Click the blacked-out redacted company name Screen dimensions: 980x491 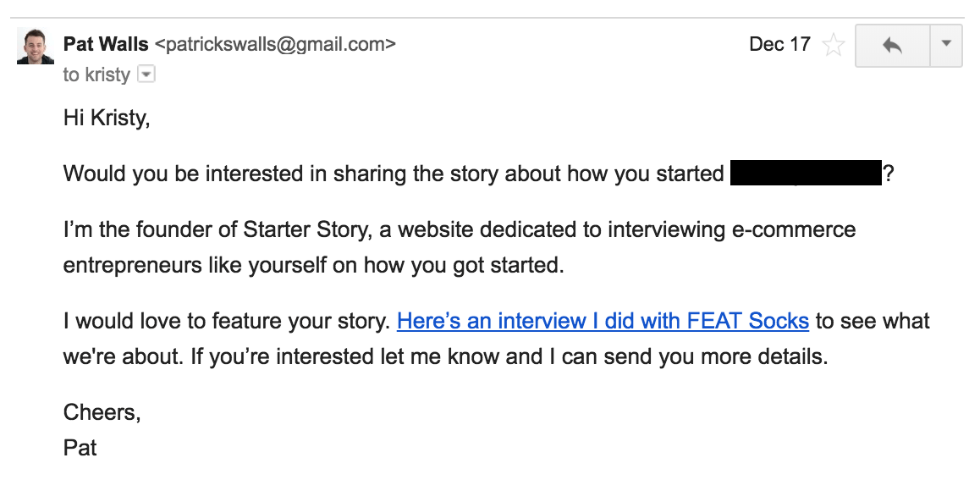point(806,174)
